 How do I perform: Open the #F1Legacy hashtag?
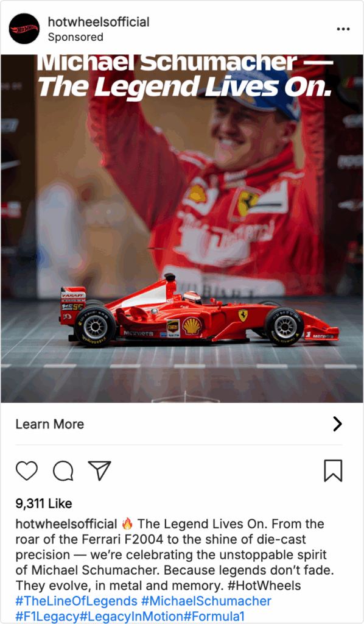pyautogui.click(x=47, y=616)
